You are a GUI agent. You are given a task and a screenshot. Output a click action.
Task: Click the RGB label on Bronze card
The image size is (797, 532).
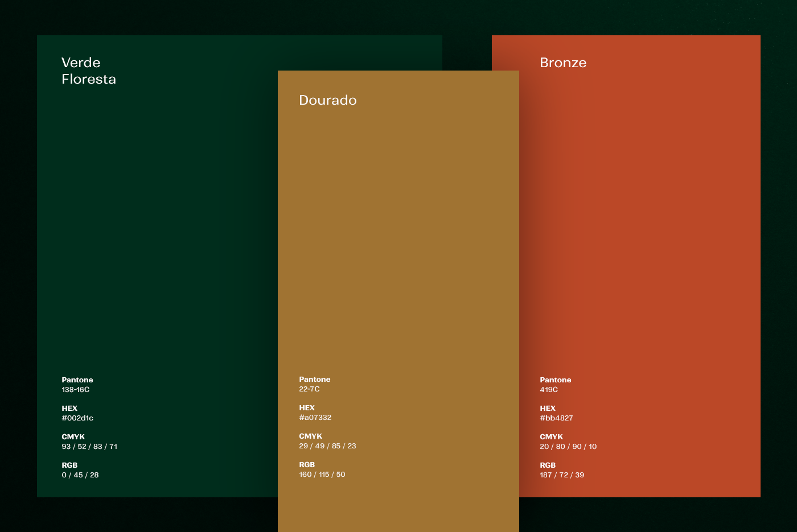[548, 465]
